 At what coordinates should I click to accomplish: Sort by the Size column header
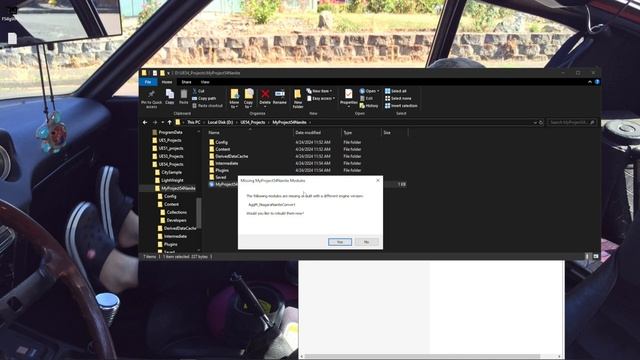394,133
